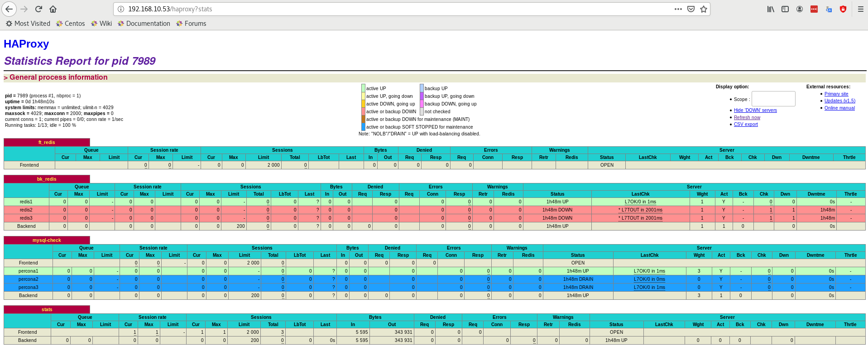The image size is (868, 351).
Task: Click the Refresh now link
Action: point(747,117)
